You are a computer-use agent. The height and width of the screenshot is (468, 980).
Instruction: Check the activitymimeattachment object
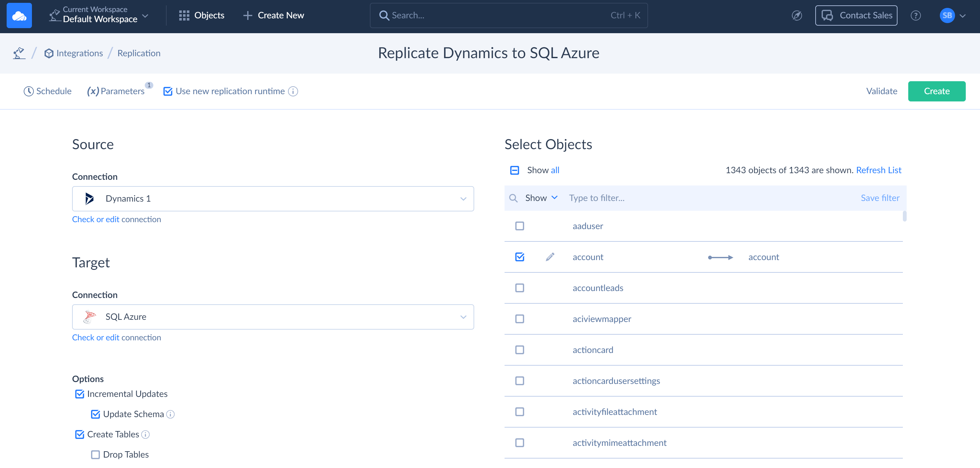point(519,443)
